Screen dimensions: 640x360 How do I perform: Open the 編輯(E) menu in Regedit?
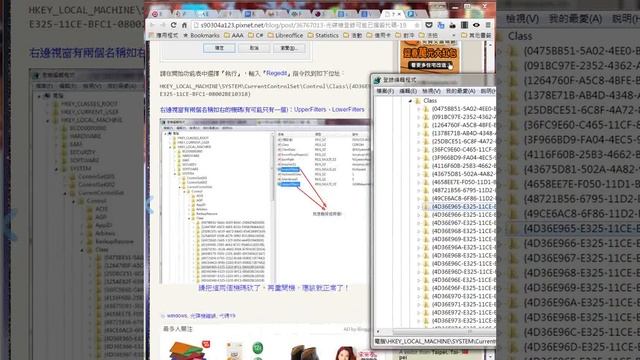click(408, 91)
